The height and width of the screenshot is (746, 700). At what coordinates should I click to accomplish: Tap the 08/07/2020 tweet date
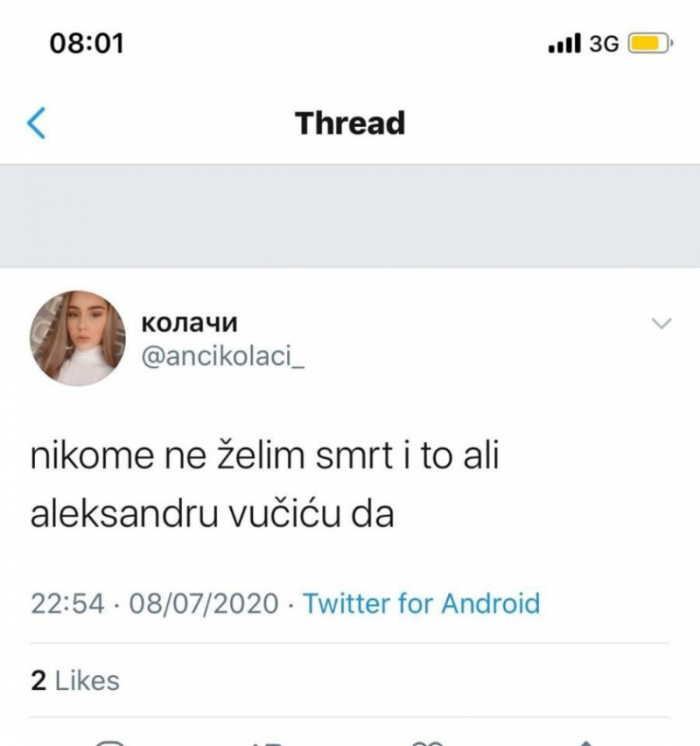point(205,604)
